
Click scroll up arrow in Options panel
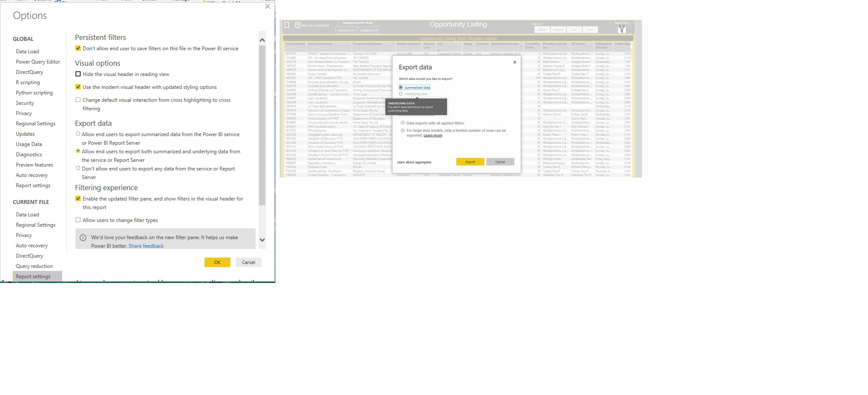[262, 40]
